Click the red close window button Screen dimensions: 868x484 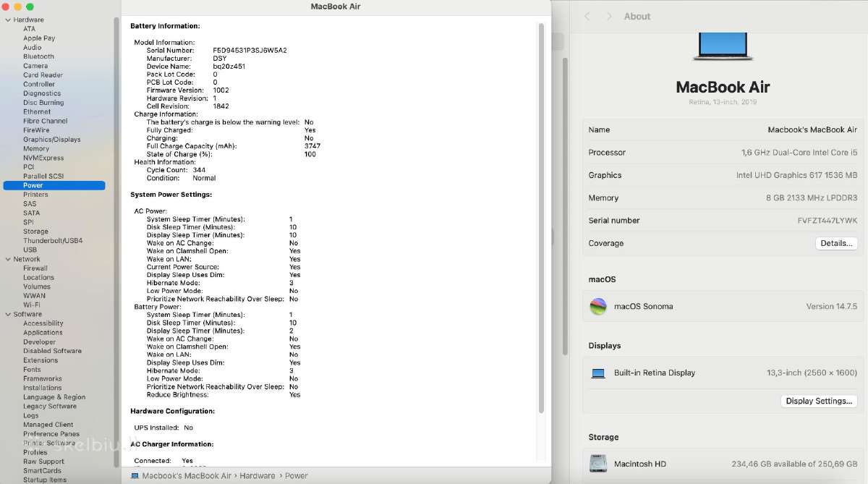(x=6, y=7)
